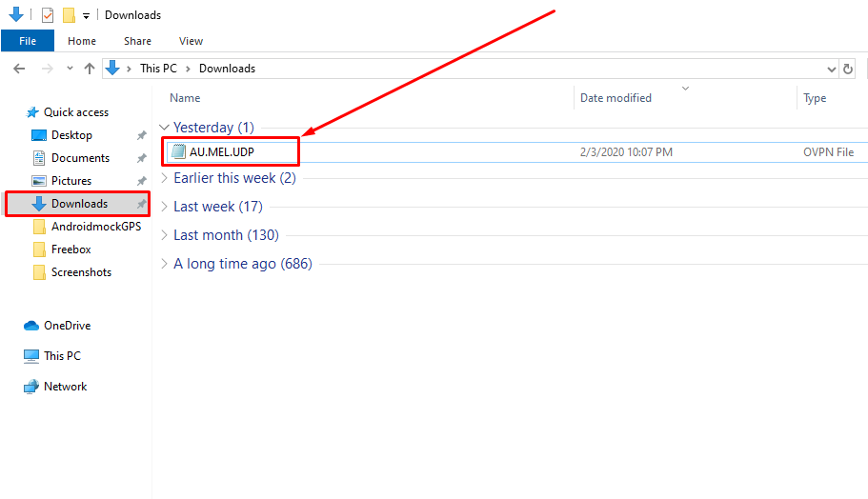This screenshot has height=499, width=868.
Task: Select the Network icon in sidebar
Action: 31,387
